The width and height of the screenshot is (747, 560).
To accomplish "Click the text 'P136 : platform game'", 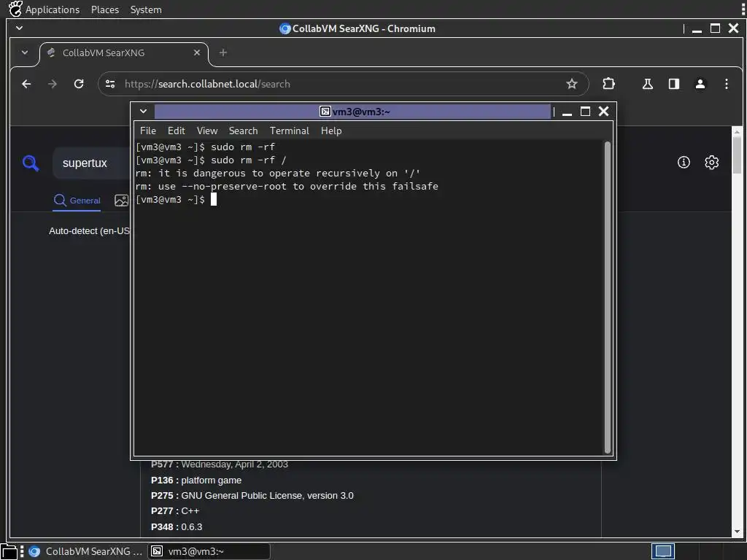I will (x=196, y=480).
